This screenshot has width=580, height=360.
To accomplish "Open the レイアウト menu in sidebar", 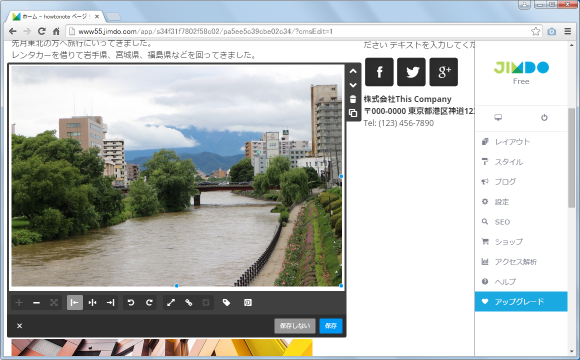I will 521,142.
